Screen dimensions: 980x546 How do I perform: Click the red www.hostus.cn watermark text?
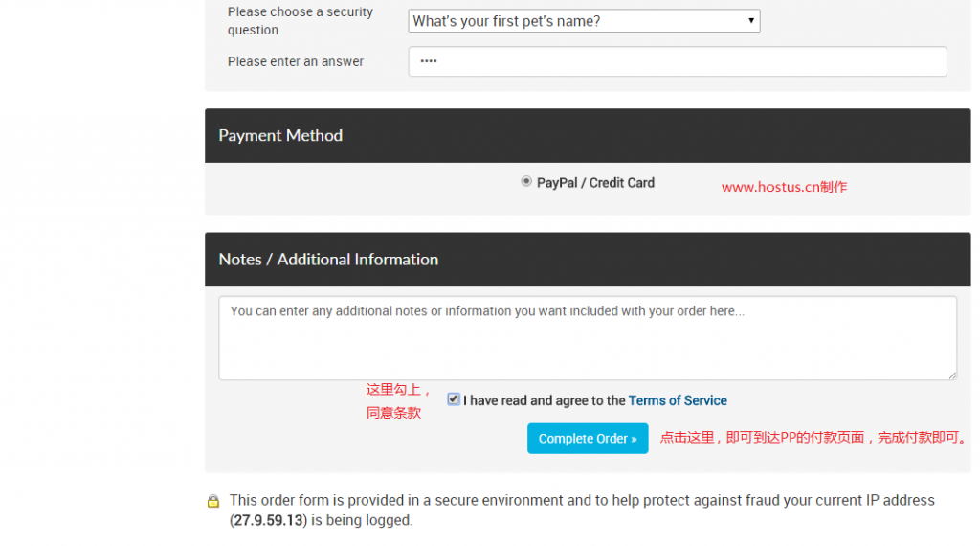tap(783, 187)
